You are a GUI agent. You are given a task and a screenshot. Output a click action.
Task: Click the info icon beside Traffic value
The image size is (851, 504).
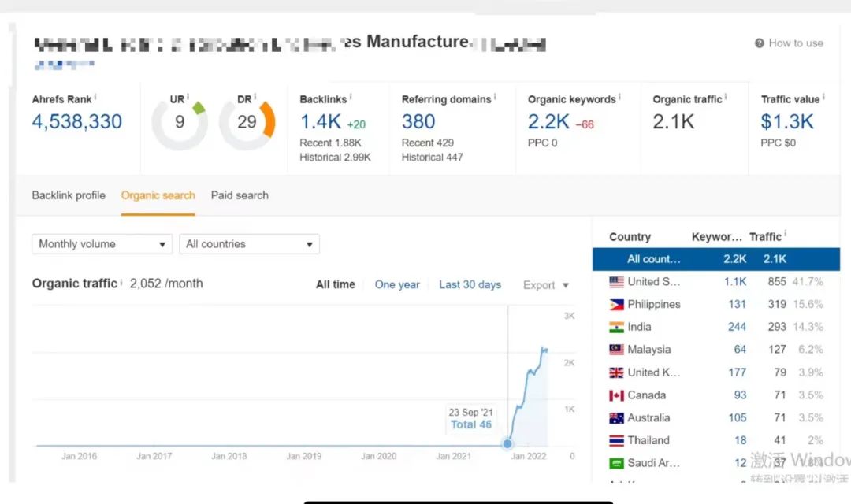(823, 97)
